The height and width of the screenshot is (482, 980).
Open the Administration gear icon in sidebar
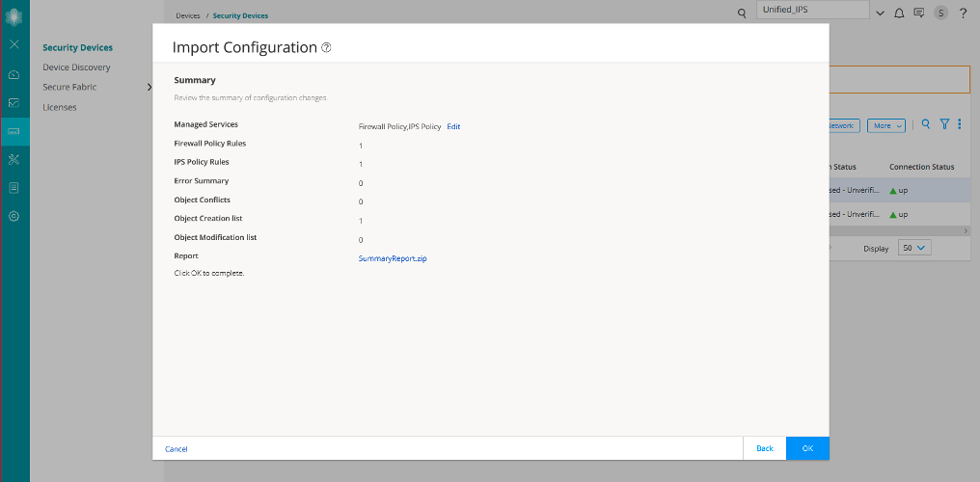[x=14, y=216]
